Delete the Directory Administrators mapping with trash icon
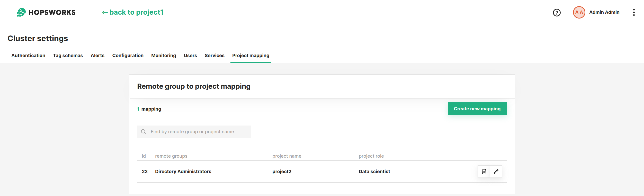The height and width of the screenshot is (196, 644). coord(484,172)
